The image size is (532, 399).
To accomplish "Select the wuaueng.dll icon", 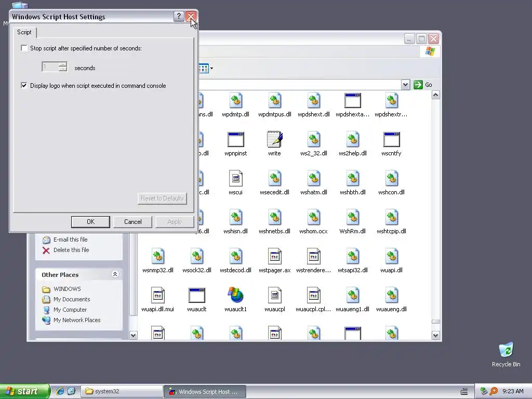I will (x=392, y=296).
